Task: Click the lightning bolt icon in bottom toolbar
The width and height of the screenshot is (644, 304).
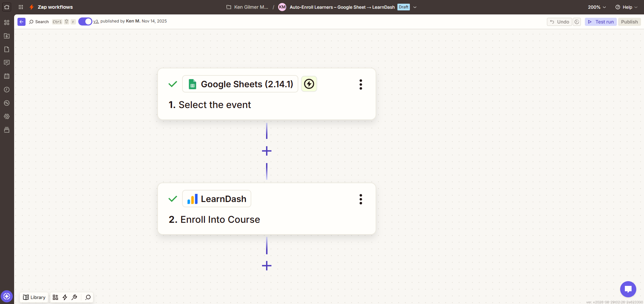Action: click(65, 297)
